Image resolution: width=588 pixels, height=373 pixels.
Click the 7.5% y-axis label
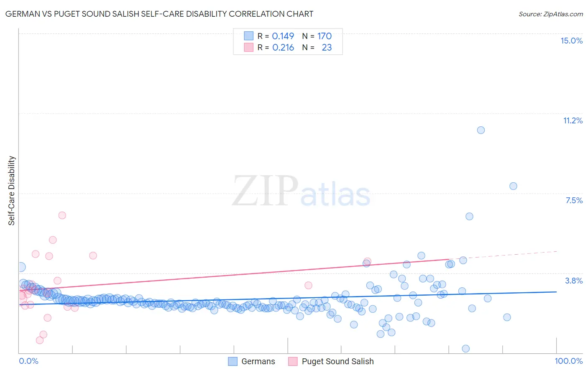click(x=574, y=200)
